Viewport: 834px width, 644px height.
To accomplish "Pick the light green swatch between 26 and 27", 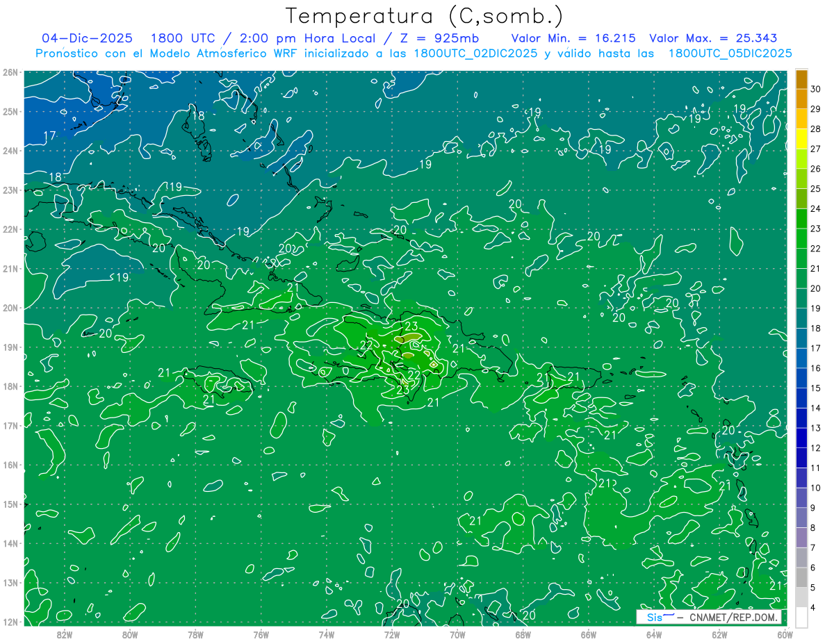I will click(x=801, y=159).
